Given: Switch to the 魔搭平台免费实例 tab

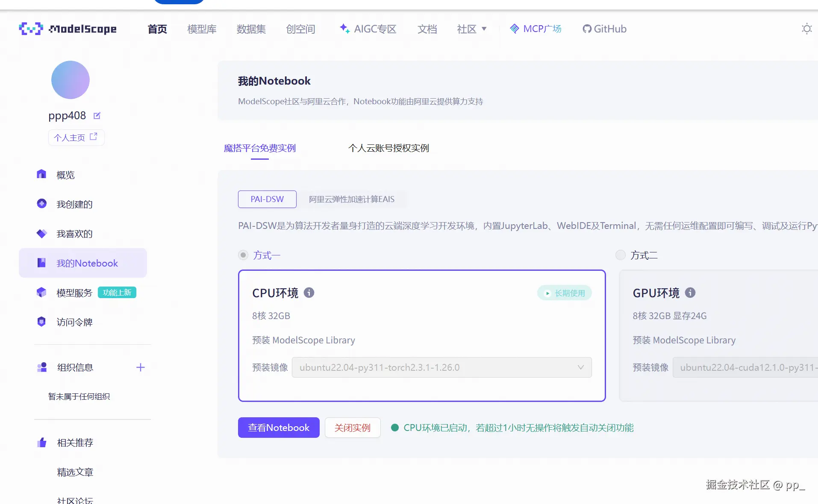Looking at the screenshot, I should [260, 148].
